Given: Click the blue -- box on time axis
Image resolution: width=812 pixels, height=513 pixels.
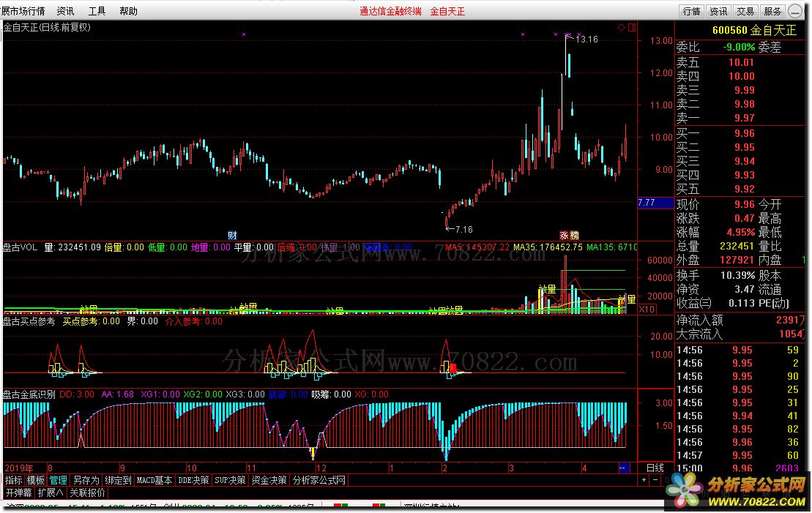Looking at the screenshot, I should click(625, 468).
